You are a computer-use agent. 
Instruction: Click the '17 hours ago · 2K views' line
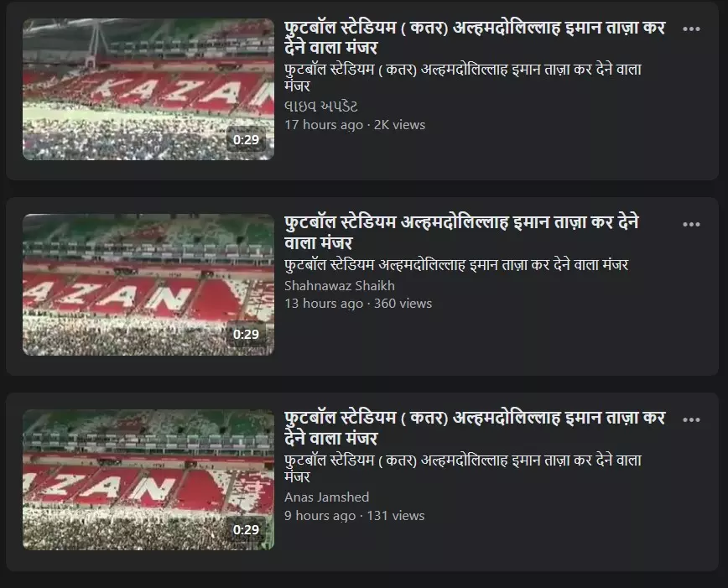point(355,125)
